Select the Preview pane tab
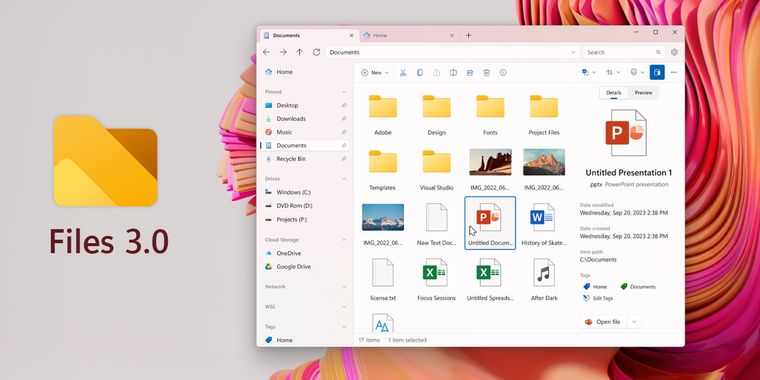760x380 pixels. point(643,93)
